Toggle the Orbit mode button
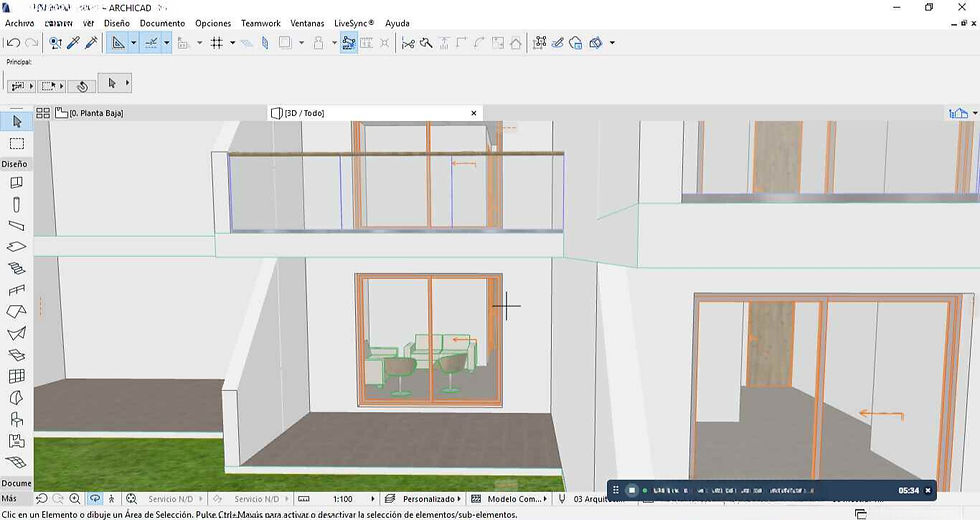Image resolution: width=980 pixels, height=520 pixels. pos(95,498)
